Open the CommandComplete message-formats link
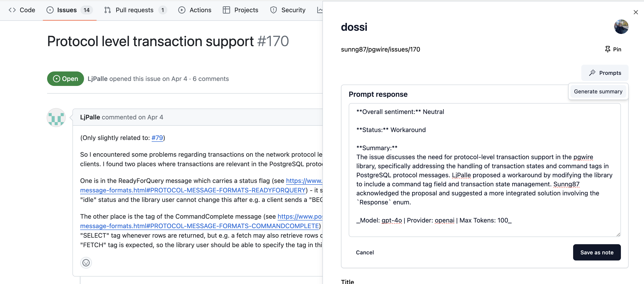The width and height of the screenshot is (644, 284). point(199,226)
